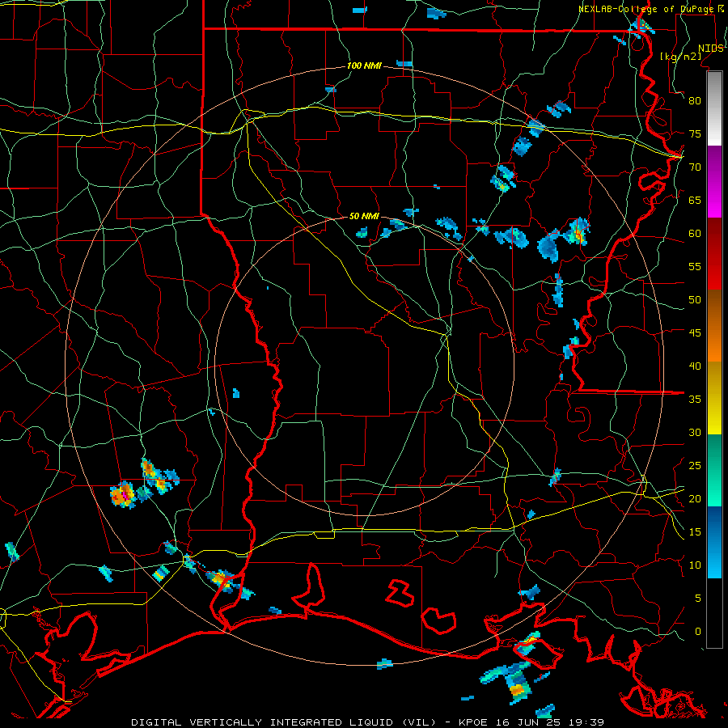Image resolution: width=728 pixels, height=728 pixels.
Task: Select the 0 value on the color scale
Action: pos(698,632)
